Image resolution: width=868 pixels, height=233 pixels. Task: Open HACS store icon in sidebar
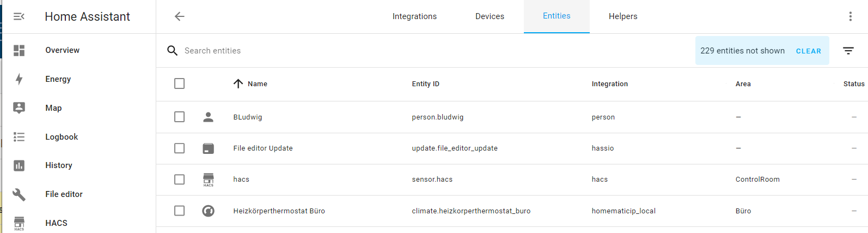click(19, 223)
